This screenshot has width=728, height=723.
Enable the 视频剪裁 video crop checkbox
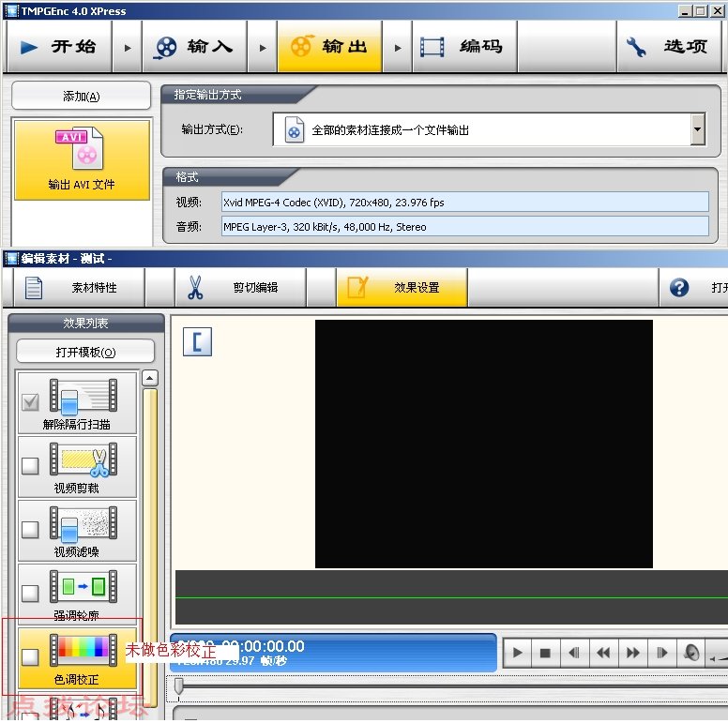(x=30, y=465)
